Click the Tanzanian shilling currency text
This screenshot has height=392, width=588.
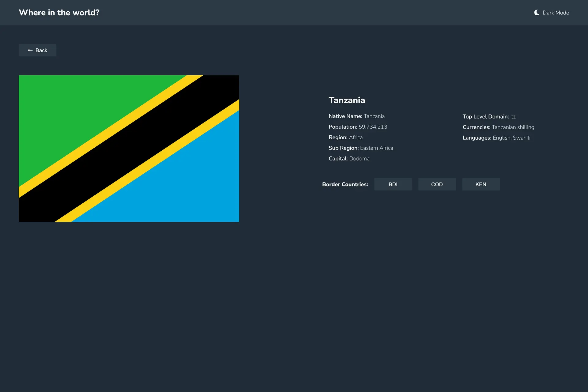point(513,127)
